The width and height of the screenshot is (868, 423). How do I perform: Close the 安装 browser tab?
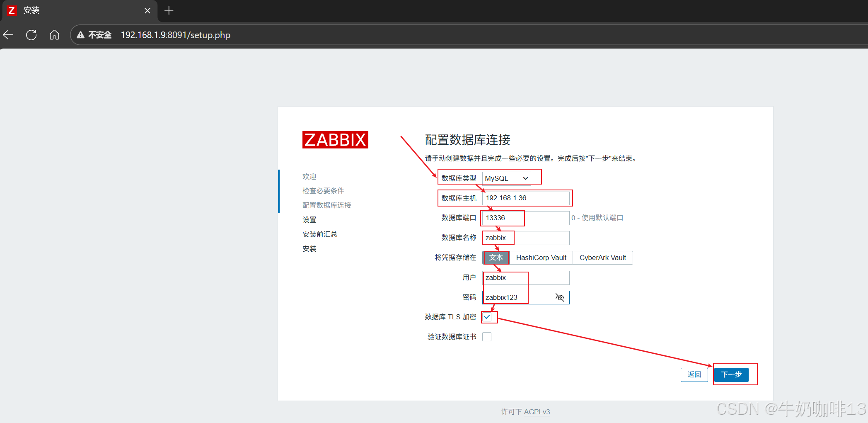[147, 11]
